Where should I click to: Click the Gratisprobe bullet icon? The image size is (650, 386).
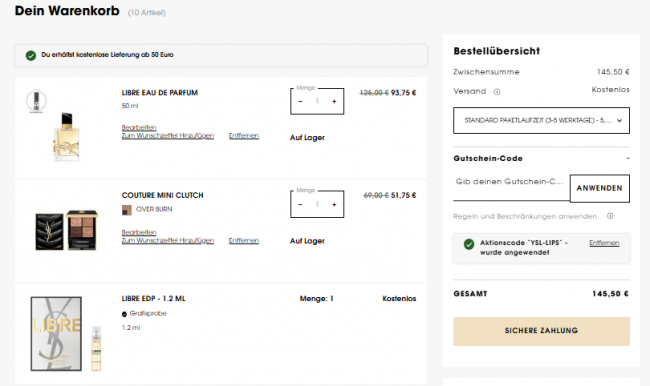[x=124, y=314]
